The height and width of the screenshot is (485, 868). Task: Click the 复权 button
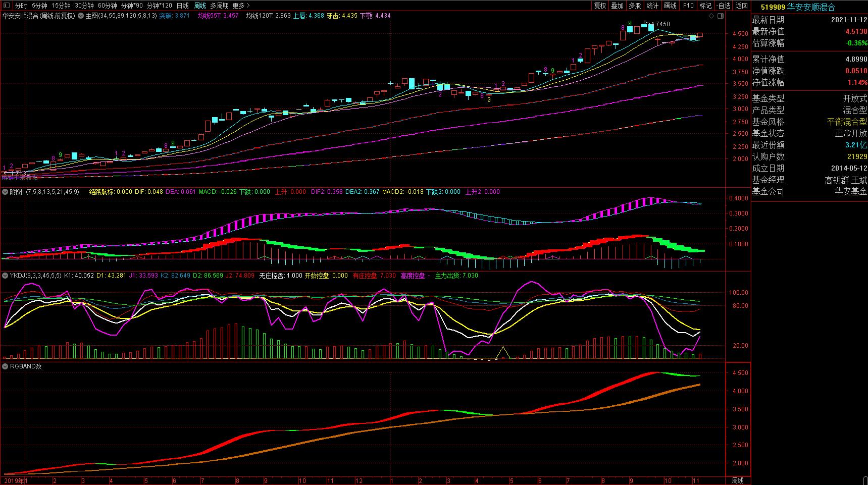(x=600, y=6)
